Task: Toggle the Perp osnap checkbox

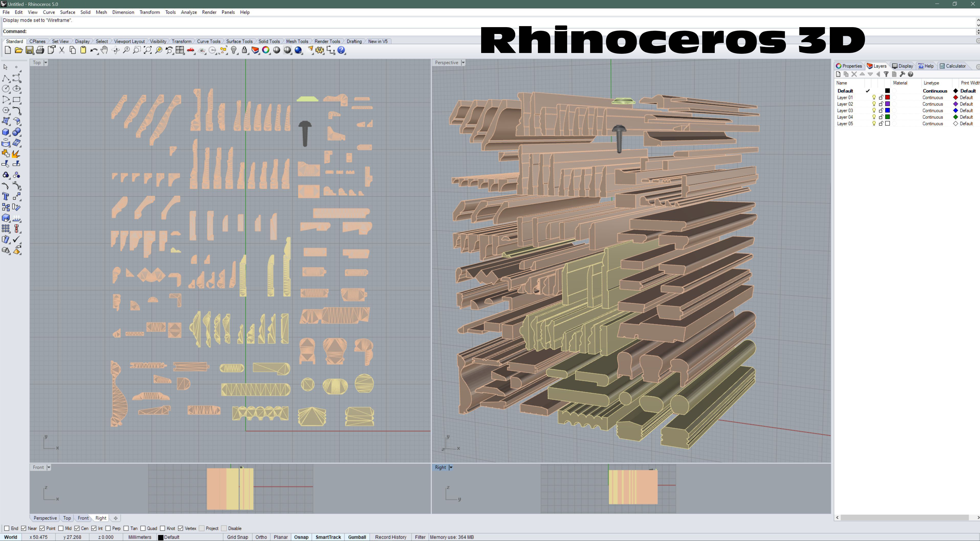Action: tap(108, 528)
